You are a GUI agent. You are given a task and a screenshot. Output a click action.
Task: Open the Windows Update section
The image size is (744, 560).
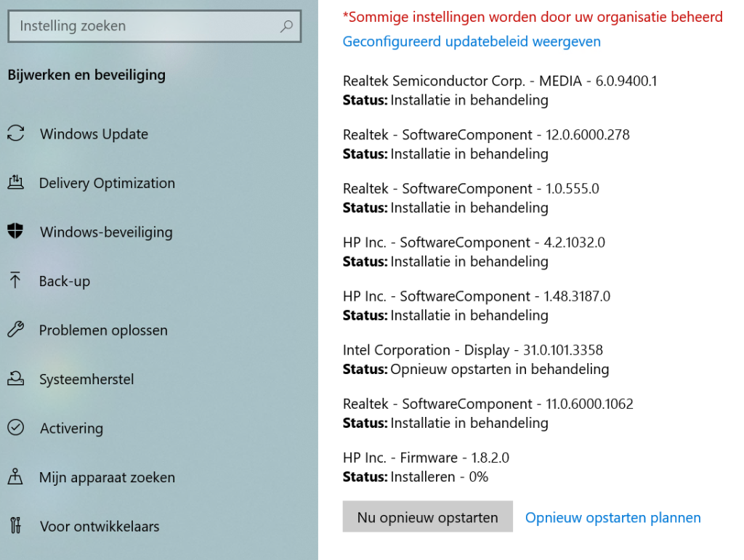[x=94, y=134]
